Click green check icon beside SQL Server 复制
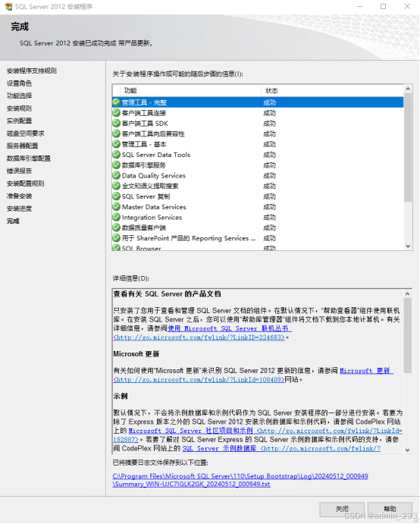Screen dimensions: 420x524 [116, 196]
